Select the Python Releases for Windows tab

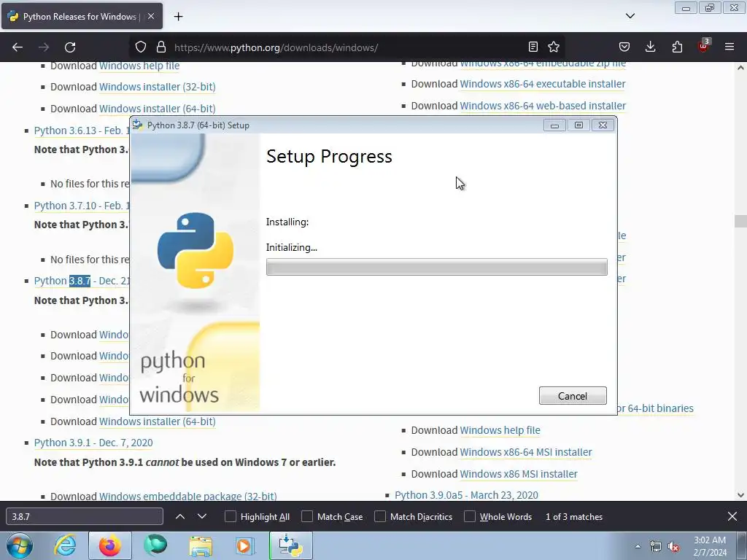pos(82,16)
